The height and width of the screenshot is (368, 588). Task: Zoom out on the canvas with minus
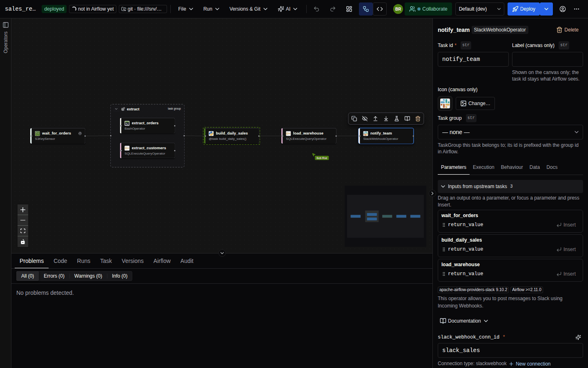23,220
